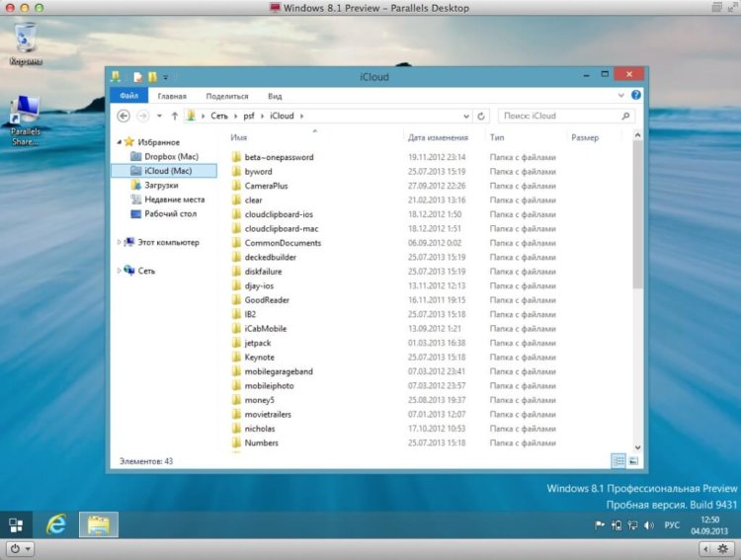
Task: Select iCloud (Mac) in favorites
Action: [164, 171]
